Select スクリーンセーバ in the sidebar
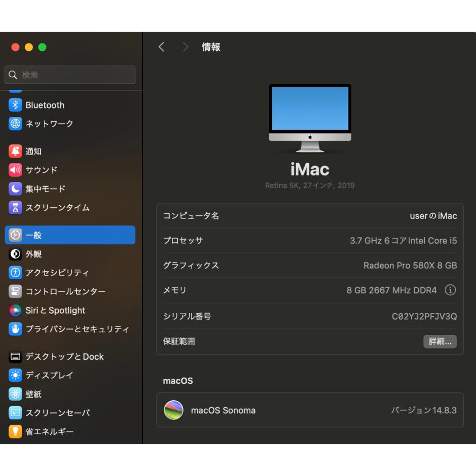The width and height of the screenshot is (476, 476). pos(70,413)
